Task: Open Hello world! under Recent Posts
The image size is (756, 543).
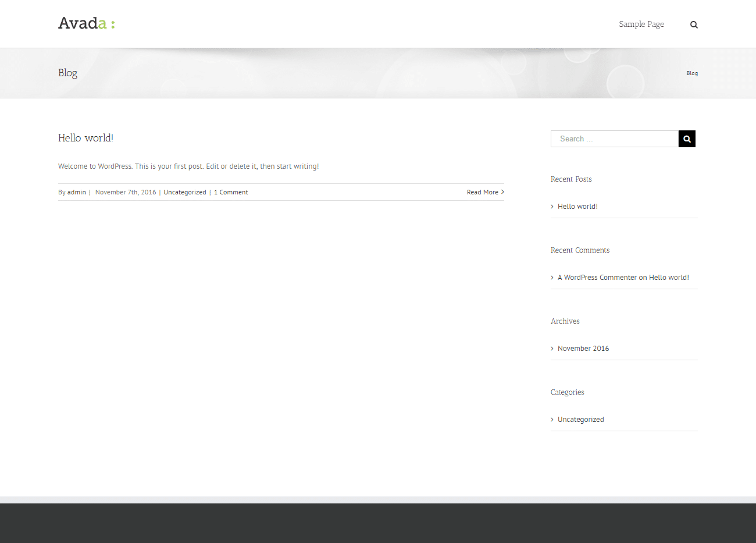Action: coord(577,207)
